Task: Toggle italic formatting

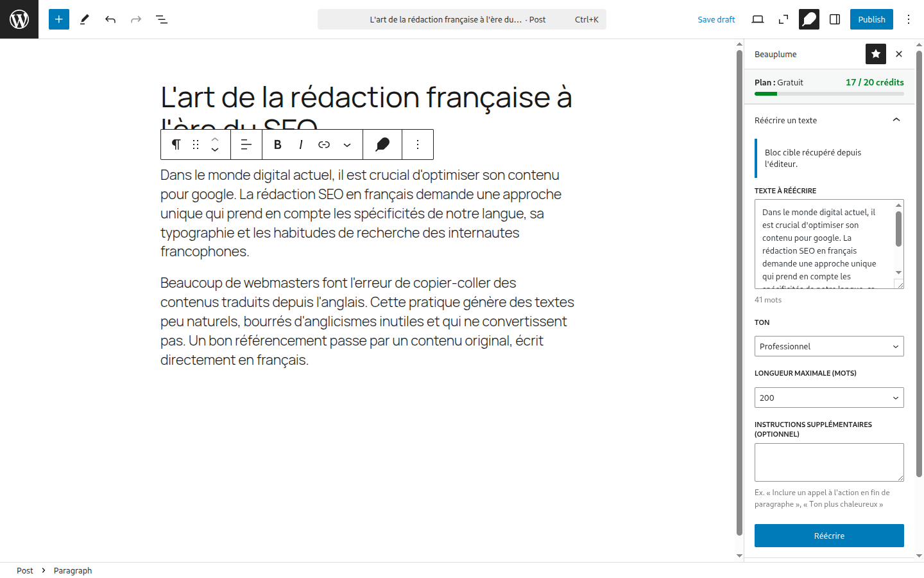Action: (301, 144)
